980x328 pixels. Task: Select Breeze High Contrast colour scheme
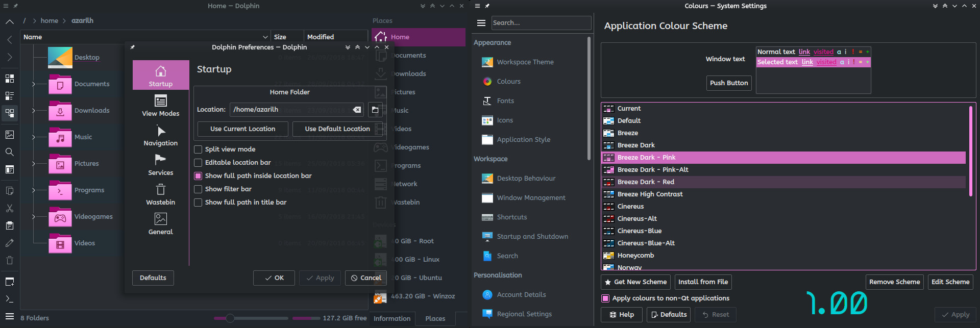point(784,194)
